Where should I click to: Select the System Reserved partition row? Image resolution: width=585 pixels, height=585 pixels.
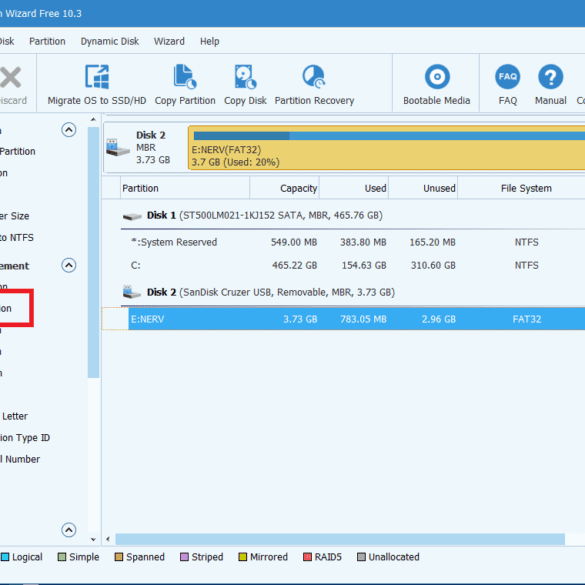353,242
